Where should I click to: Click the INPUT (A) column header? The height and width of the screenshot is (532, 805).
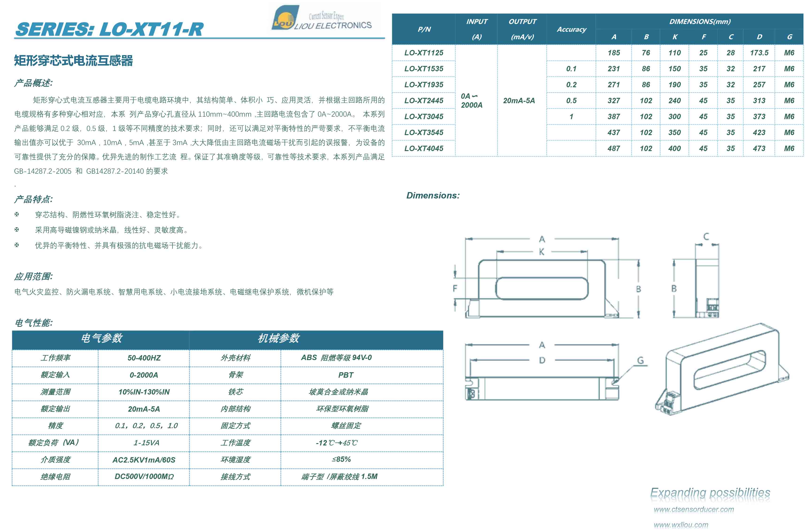click(476, 29)
